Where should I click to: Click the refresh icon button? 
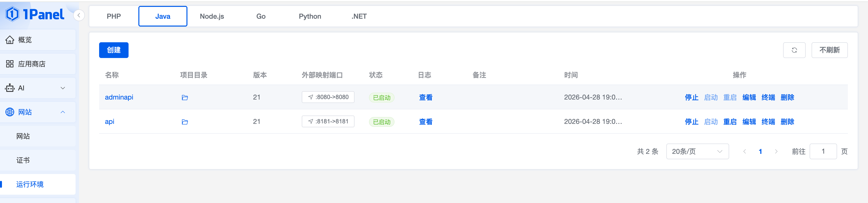click(794, 50)
